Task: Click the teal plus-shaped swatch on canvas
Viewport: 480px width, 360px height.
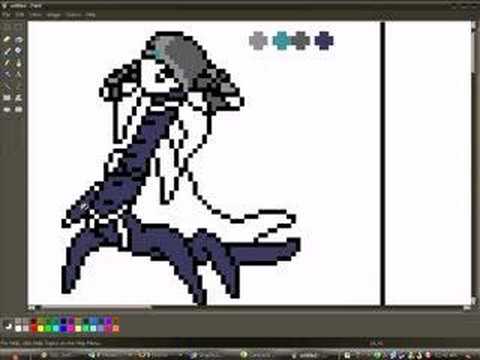Action: [282, 41]
